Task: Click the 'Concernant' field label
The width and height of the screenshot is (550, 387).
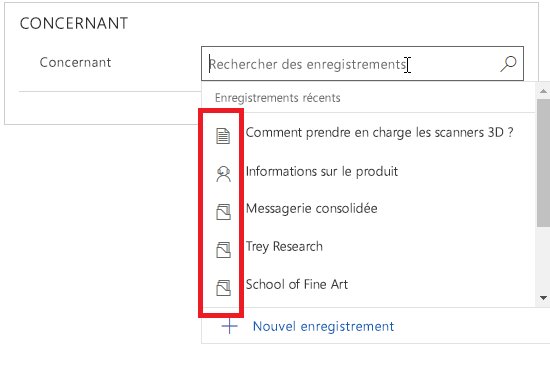Action: 75,62
